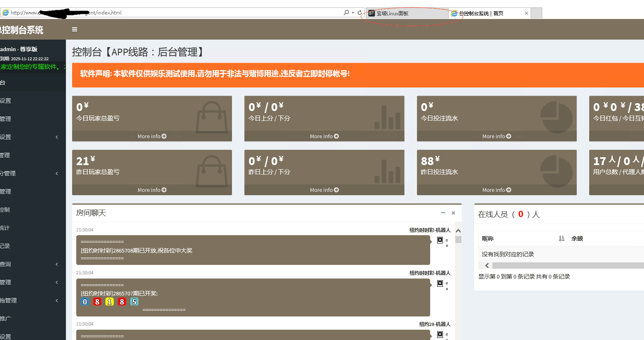The height and width of the screenshot is (340, 644).
Task: Click the chat scrollbar up arrow
Action: tap(458, 231)
